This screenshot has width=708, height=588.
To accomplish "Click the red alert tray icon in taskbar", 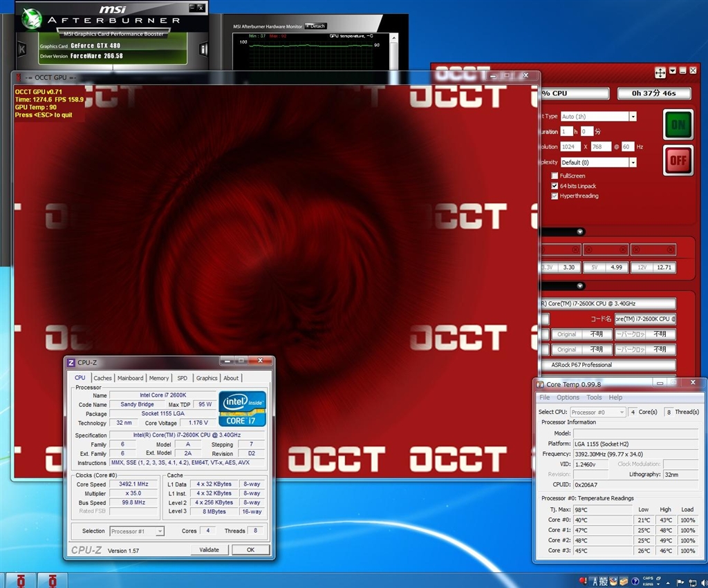I will (x=583, y=581).
